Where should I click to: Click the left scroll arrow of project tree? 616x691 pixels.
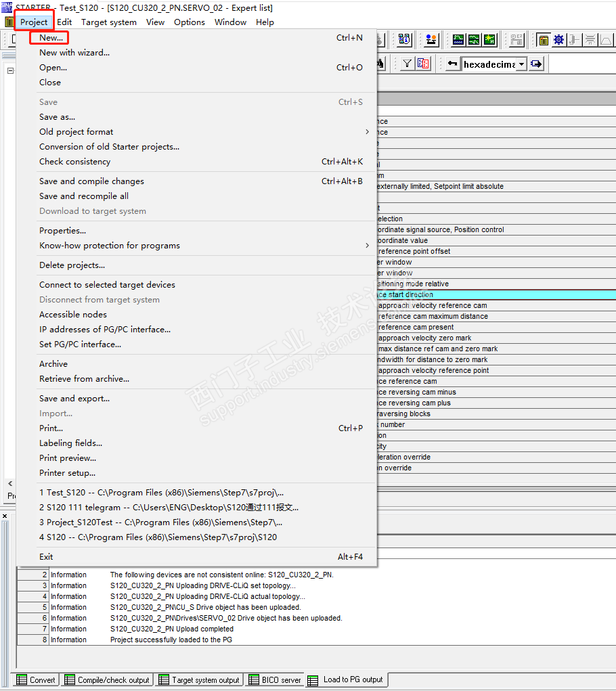(10, 483)
